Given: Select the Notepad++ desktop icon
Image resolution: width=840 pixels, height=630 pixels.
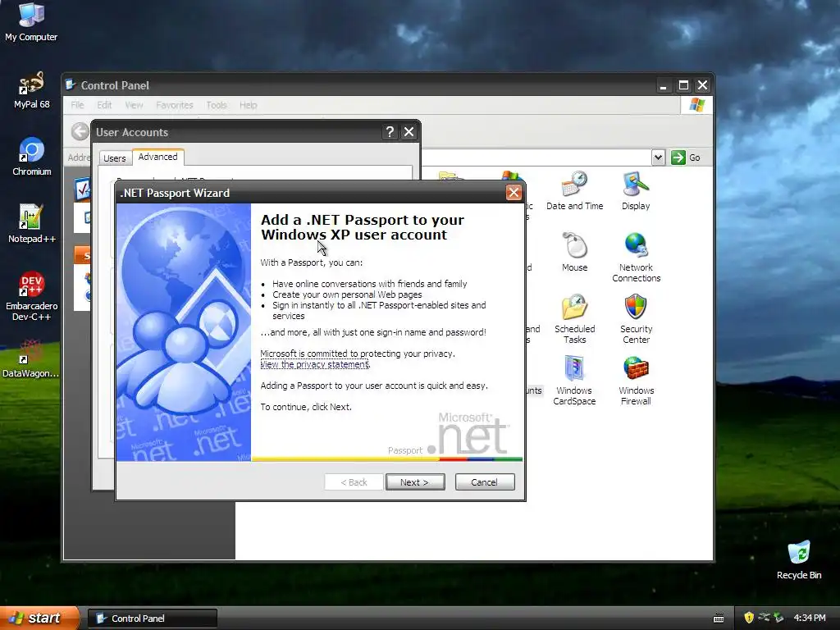Looking at the screenshot, I should click(32, 223).
